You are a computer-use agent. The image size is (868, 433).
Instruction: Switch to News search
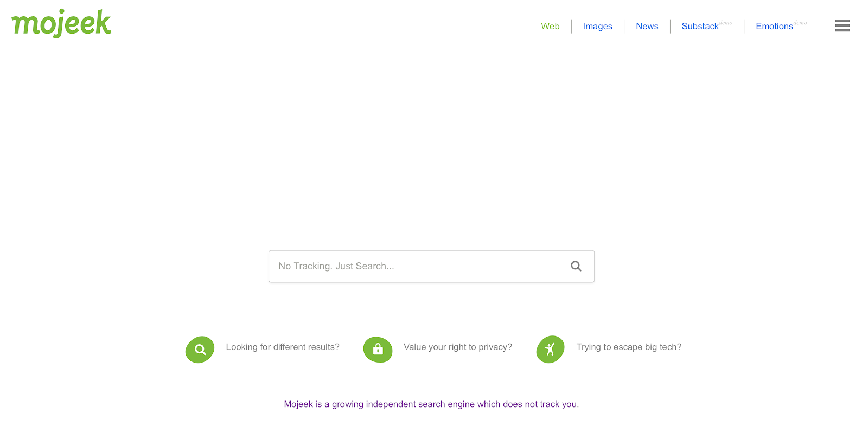[647, 26]
